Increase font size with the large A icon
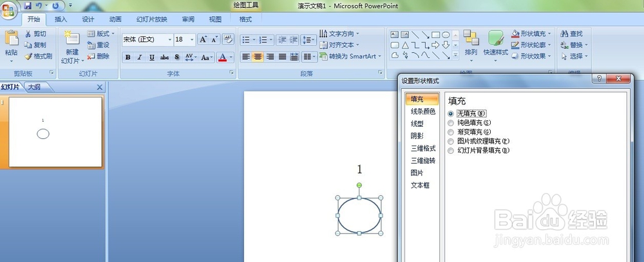This screenshot has width=644, height=262. tap(203, 39)
